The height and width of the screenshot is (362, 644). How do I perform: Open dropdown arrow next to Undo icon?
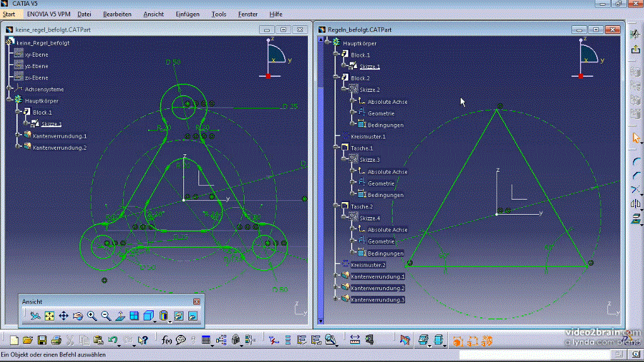point(119,346)
